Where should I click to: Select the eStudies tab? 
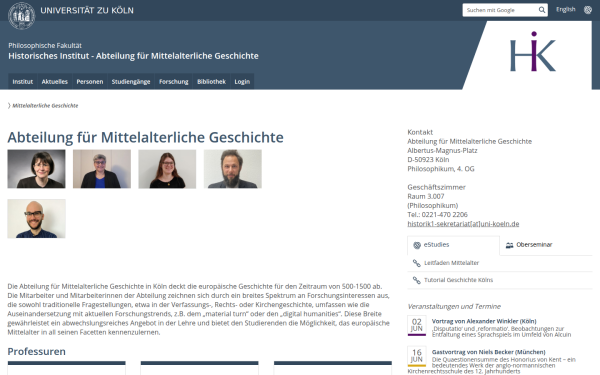point(453,245)
